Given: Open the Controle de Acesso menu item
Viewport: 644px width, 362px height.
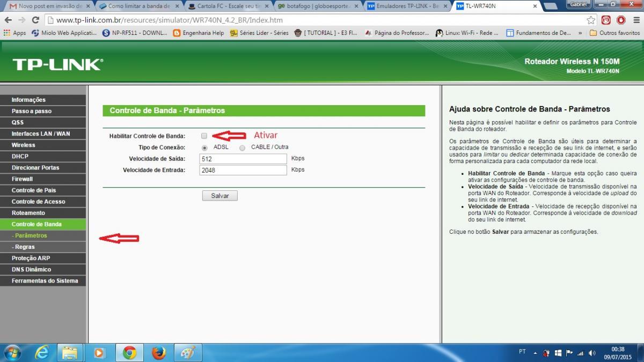Looking at the screenshot, I should (43, 201).
